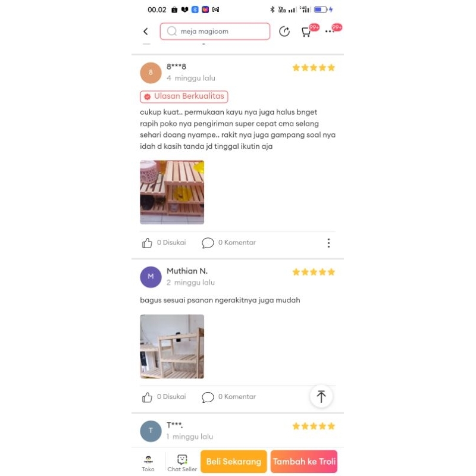
Task: Open options menu for the 8***8 review
Action: (329, 243)
